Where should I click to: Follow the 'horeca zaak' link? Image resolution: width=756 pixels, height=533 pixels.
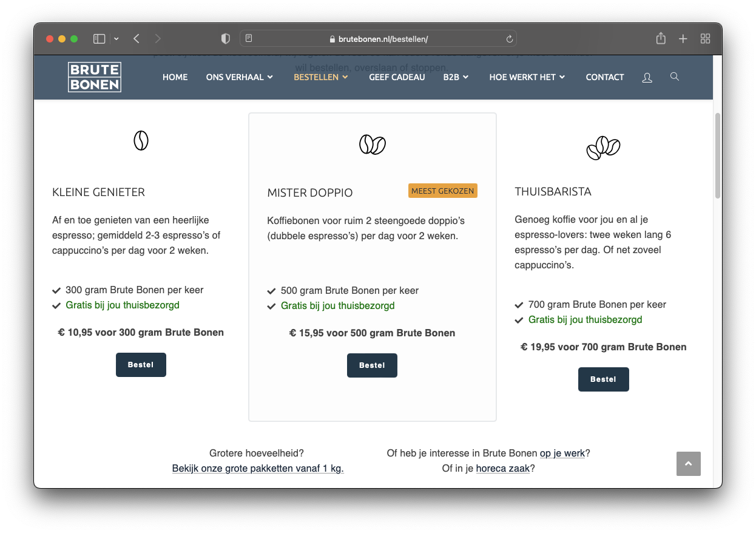[503, 469]
